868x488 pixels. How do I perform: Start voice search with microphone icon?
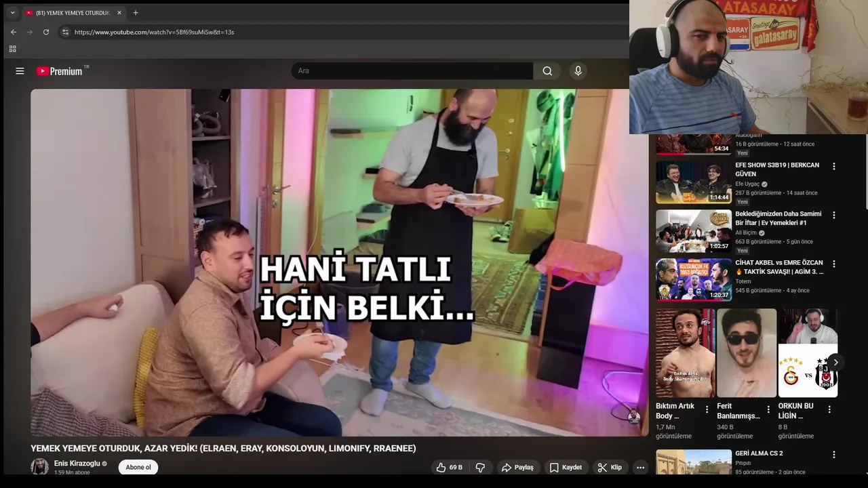pos(578,71)
